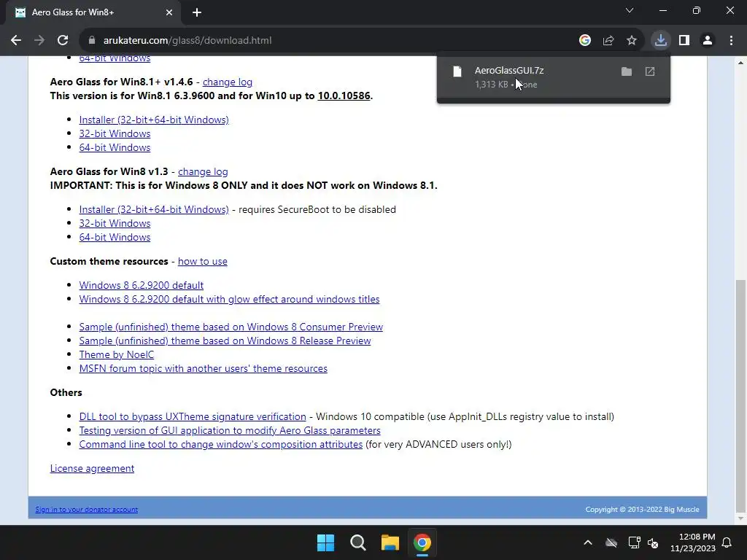Click Chrome icon in the taskbar
This screenshot has width=747, height=560.
pos(422,542)
